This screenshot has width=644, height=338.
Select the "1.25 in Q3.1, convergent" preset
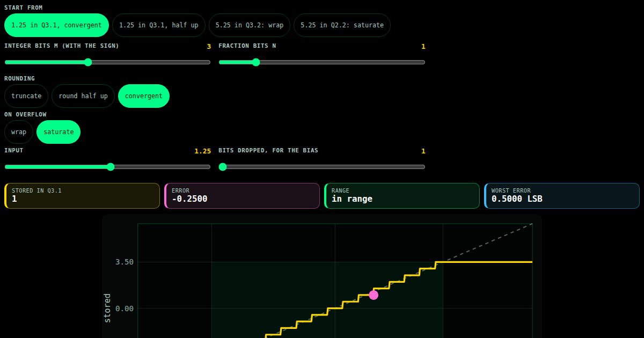point(56,25)
